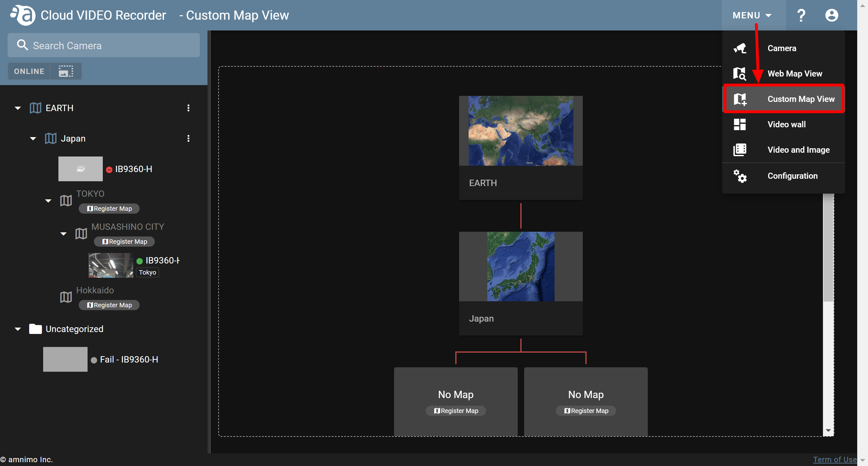868x466 pixels.
Task: Click the Search Camera magnifier icon
Action: pyautogui.click(x=22, y=45)
